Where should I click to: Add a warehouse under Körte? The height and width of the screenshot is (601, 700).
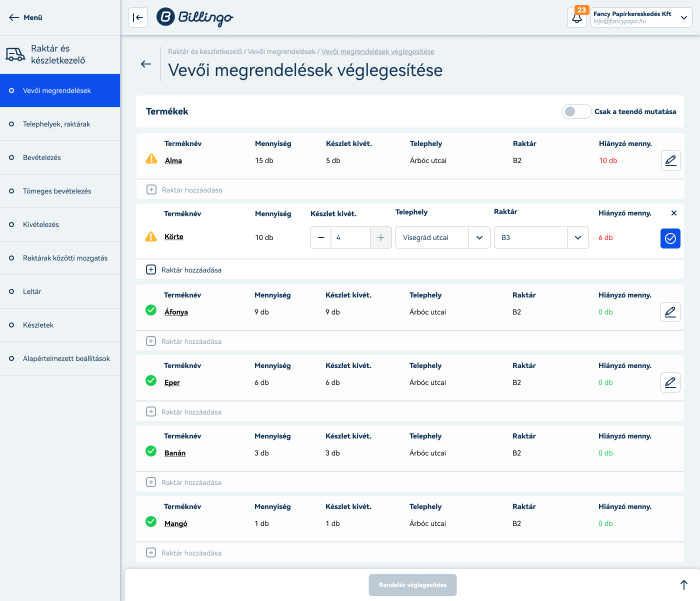(x=183, y=270)
